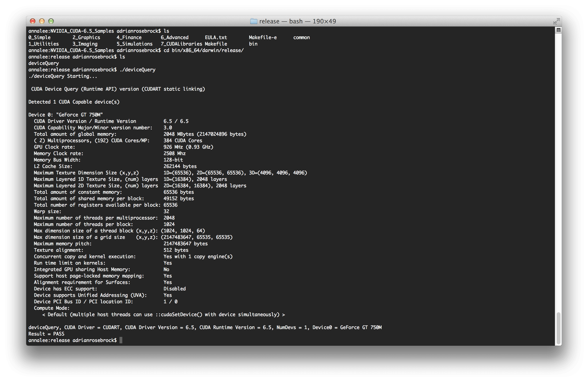
Task: Click the '2508 Mhz' memory clock value
Action: coord(174,153)
